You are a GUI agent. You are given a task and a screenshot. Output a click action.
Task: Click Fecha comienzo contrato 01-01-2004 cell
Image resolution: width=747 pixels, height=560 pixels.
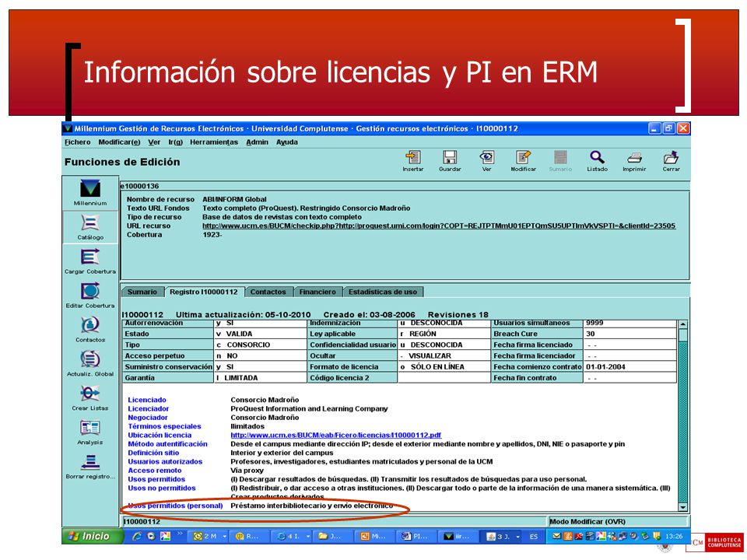coord(630,366)
